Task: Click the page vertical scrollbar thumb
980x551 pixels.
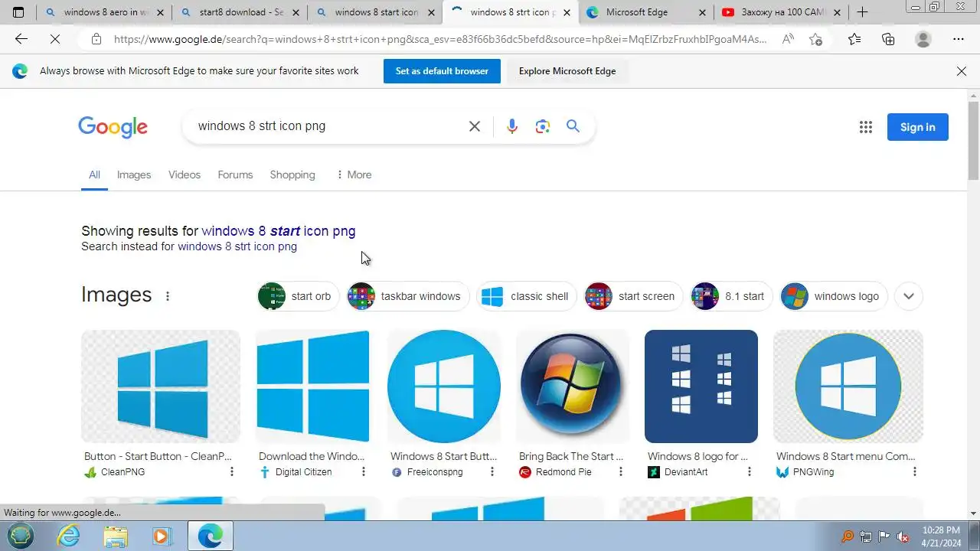Action: (x=973, y=139)
